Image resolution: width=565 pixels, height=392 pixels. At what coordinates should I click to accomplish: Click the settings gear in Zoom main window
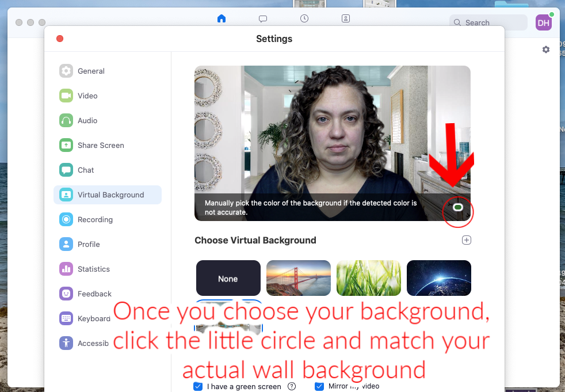(x=546, y=50)
